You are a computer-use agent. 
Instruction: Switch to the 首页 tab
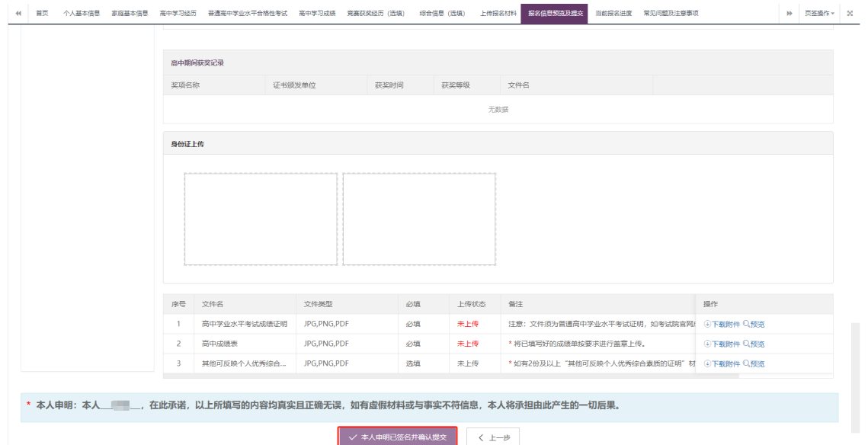(43, 14)
